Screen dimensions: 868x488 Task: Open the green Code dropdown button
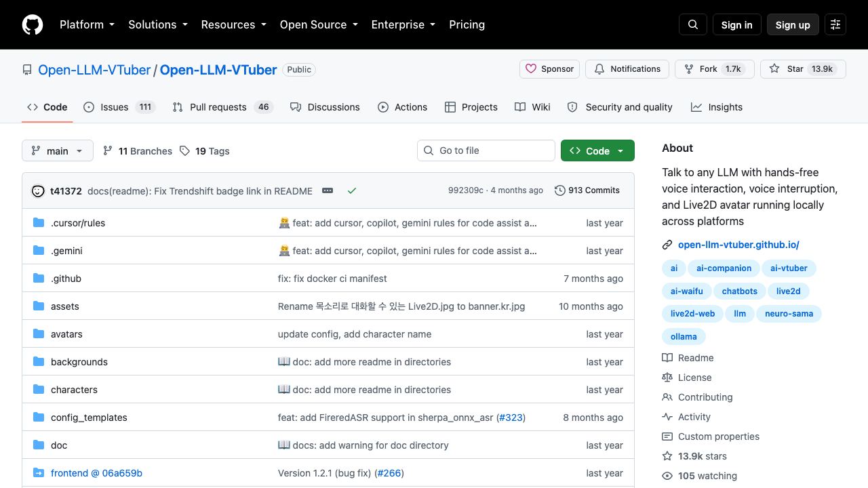pyautogui.click(x=597, y=150)
